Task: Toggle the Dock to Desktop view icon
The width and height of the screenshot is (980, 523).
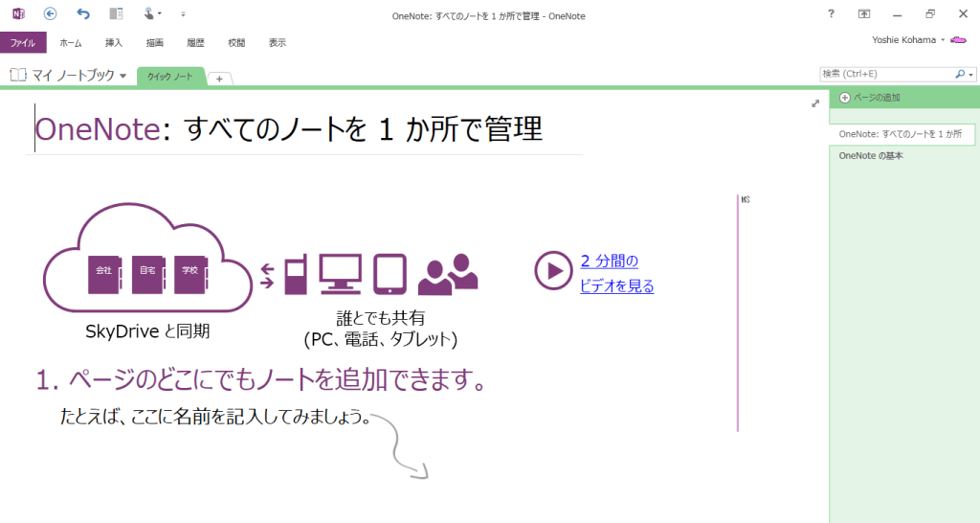Action: click(116, 13)
